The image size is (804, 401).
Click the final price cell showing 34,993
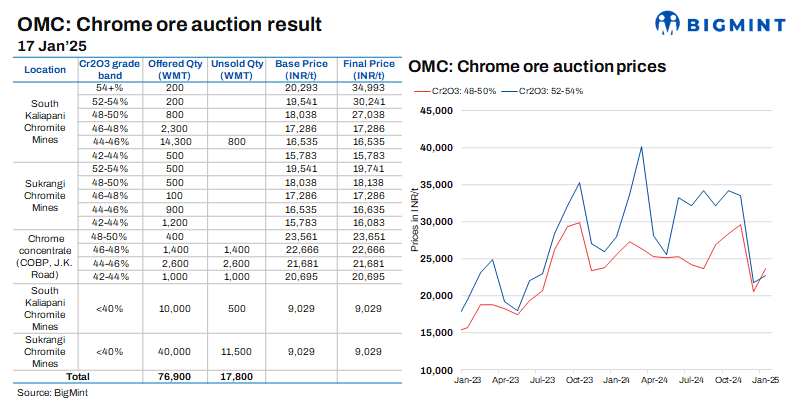click(x=368, y=89)
